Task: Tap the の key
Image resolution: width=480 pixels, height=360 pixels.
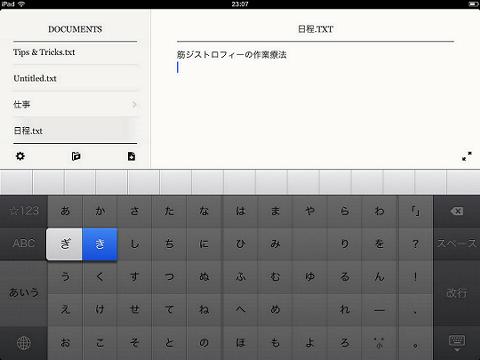Action: pos(204,343)
